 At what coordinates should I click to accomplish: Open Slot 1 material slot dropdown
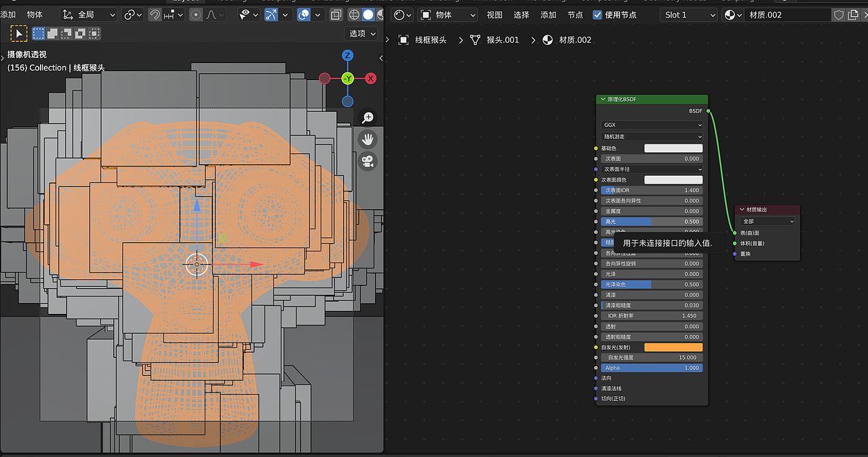click(x=688, y=14)
